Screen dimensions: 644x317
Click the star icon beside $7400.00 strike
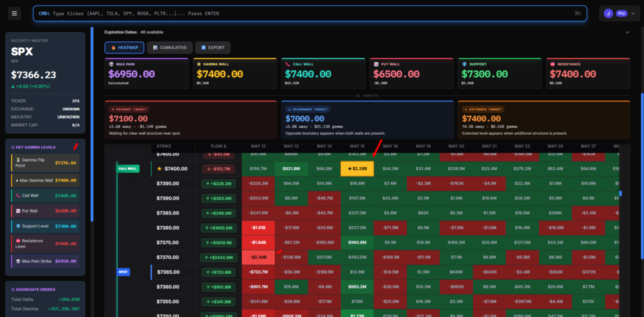(x=159, y=169)
